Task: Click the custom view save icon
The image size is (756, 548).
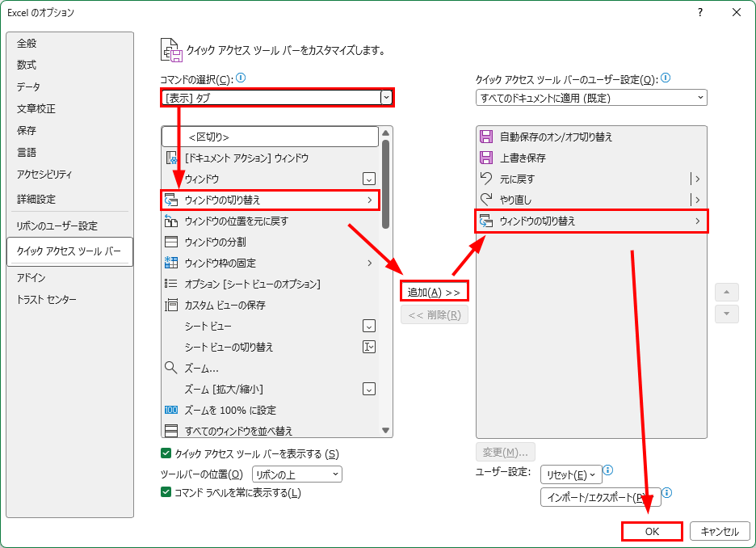Action: coord(171,305)
